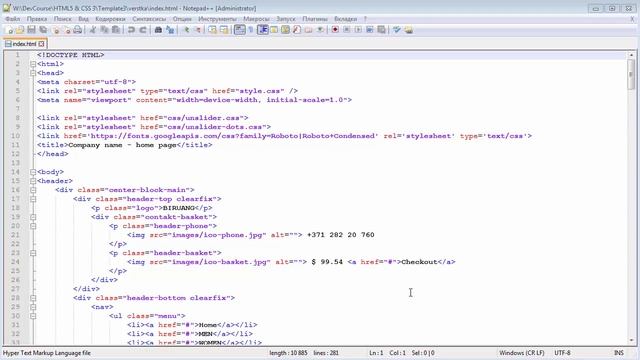Open Folder as Workspace toolbar icon
The height and width of the screenshot is (360, 640).
[x=309, y=30]
